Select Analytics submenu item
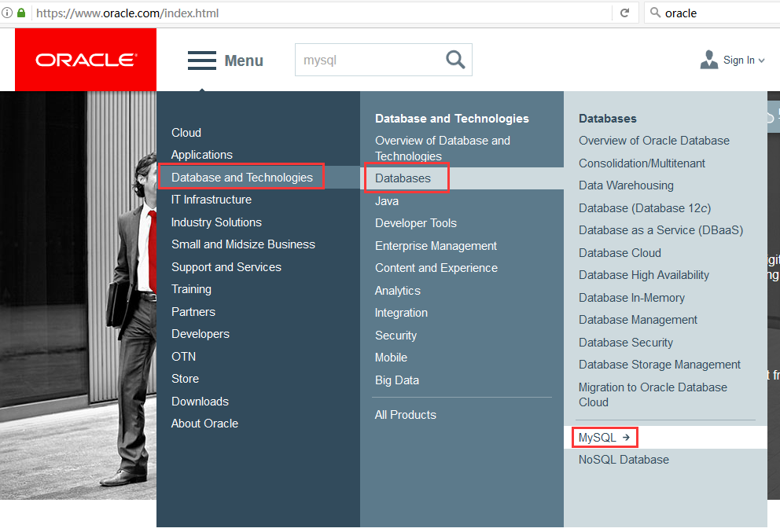Image resolution: width=780 pixels, height=532 pixels. click(398, 291)
